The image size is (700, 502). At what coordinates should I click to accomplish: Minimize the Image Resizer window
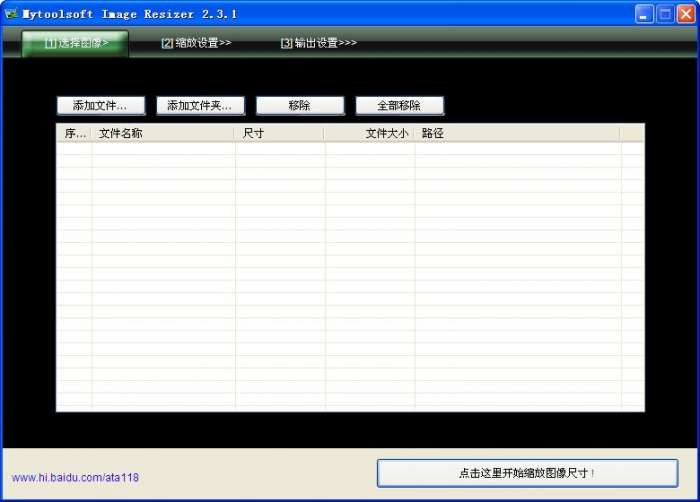point(644,14)
